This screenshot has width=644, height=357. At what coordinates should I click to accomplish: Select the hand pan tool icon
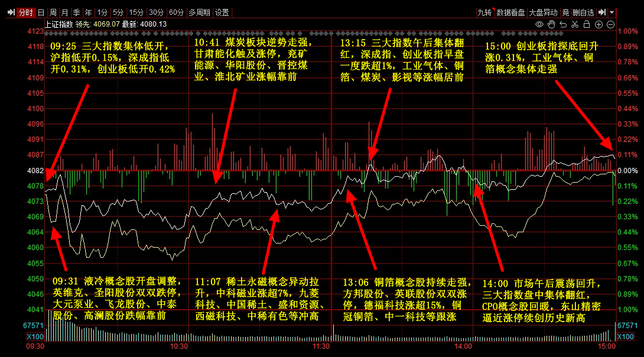(x=551, y=24)
